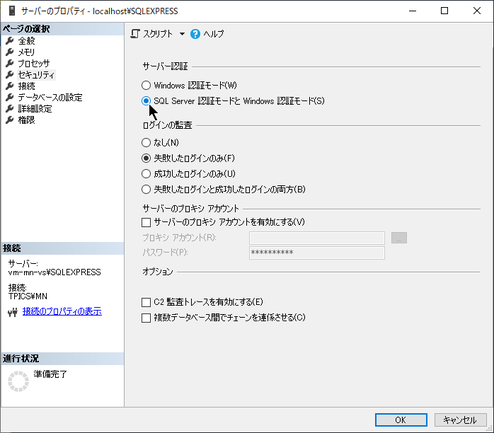Minimize the サーバーのプロパティ window

pyautogui.click(x=413, y=11)
